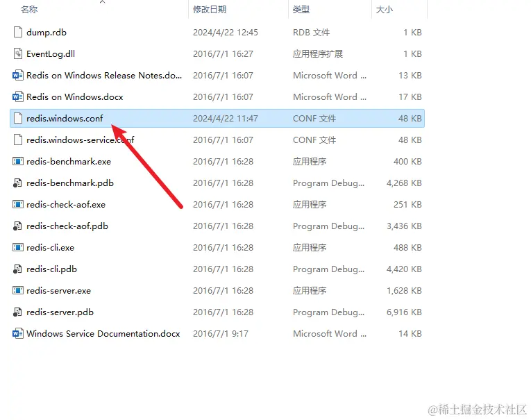This screenshot has width=531, height=420.
Task: Select the redis-benchmark.pdb file name
Action: (70, 183)
